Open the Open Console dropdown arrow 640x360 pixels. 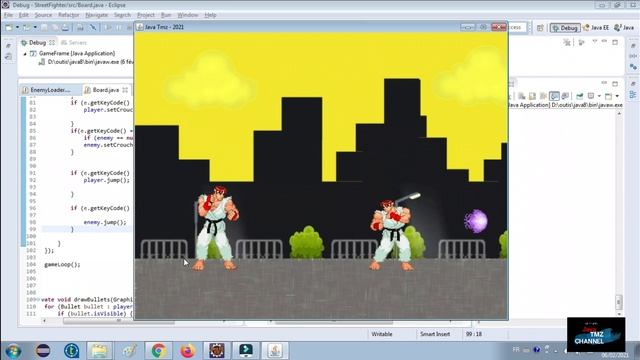[617, 96]
